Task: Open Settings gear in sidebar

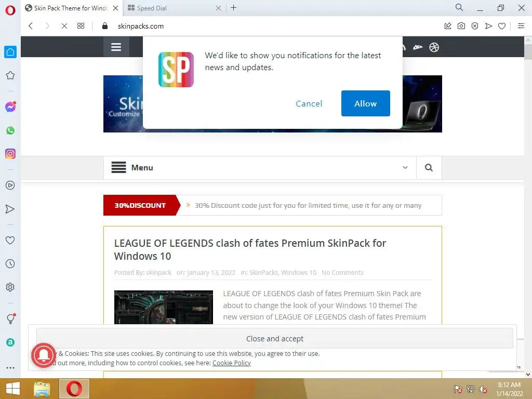Action: tap(10, 287)
